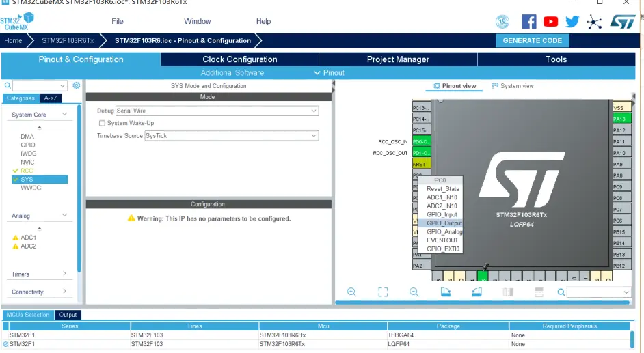Image resolution: width=644 pixels, height=353 pixels.
Task: Click the Pinout view icon
Action: click(437, 85)
